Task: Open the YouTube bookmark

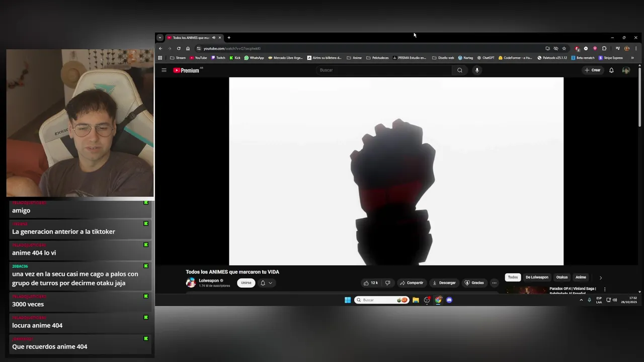Action: pos(198,58)
